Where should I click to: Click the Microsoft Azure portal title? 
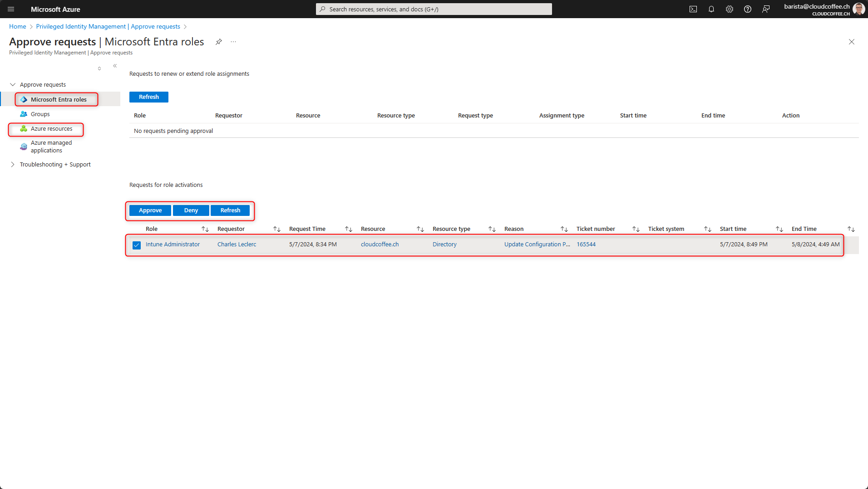(x=55, y=9)
